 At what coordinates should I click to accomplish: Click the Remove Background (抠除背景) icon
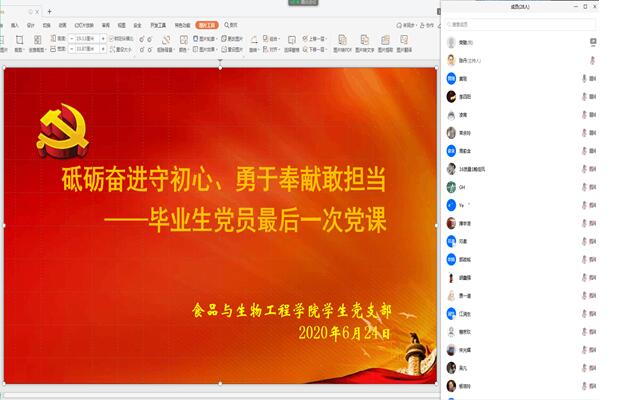[x=166, y=40]
